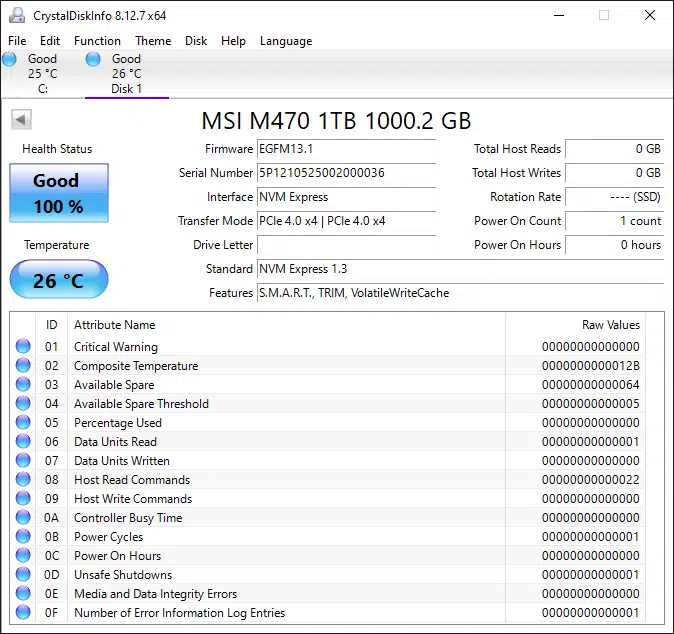Switch to the C: drive tab
674x634 pixels.
(42, 74)
